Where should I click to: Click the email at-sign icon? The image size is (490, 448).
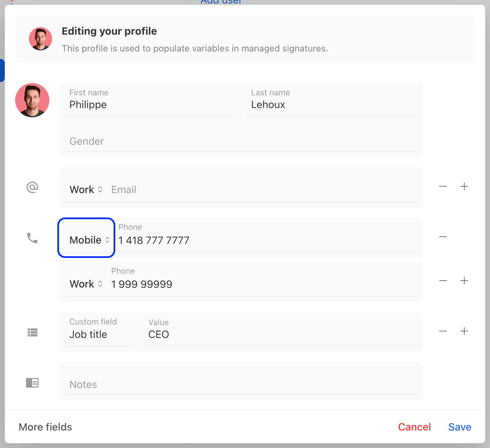(32, 187)
